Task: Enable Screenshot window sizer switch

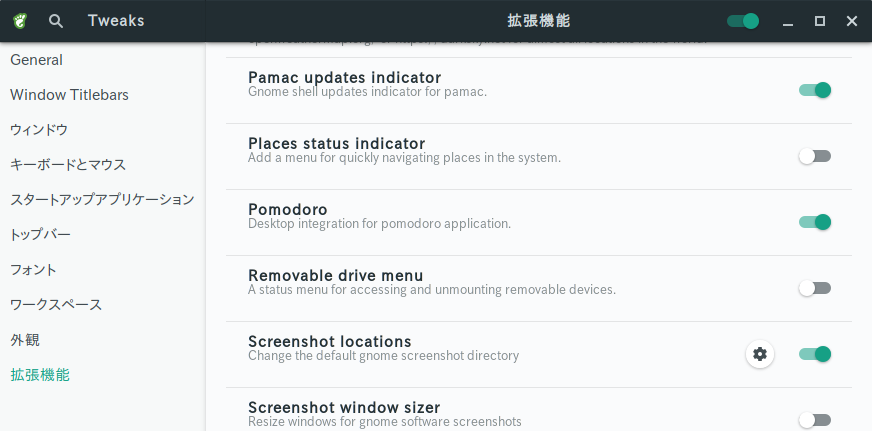Action: [x=815, y=420]
